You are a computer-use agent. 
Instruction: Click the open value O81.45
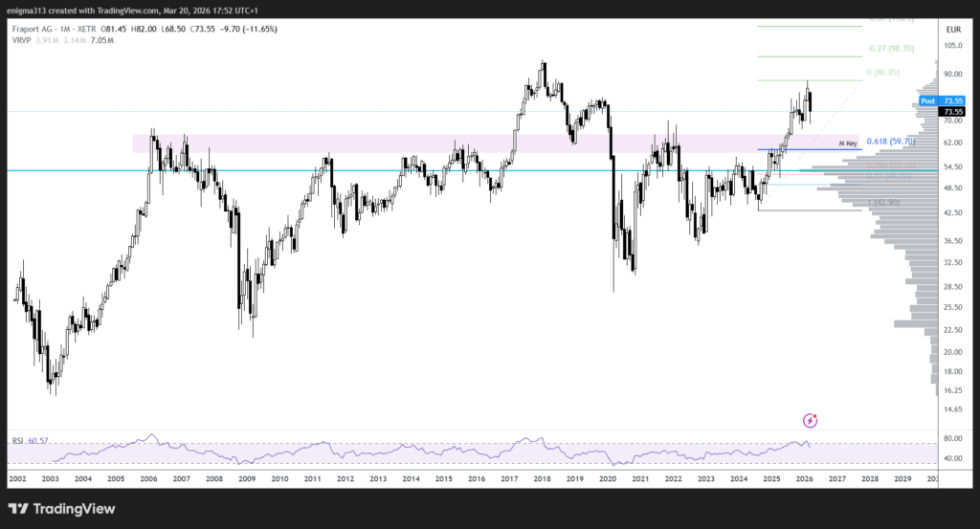point(114,29)
